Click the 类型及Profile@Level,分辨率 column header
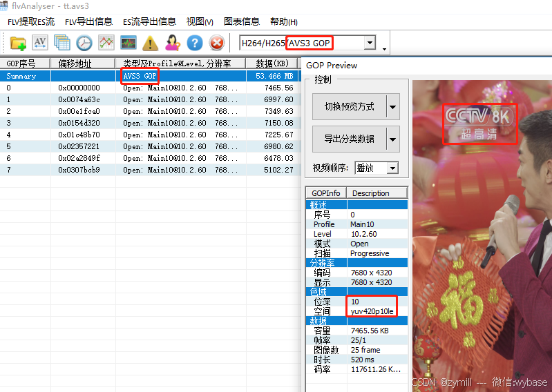Viewport: 552px width, 392px height. 180,63
